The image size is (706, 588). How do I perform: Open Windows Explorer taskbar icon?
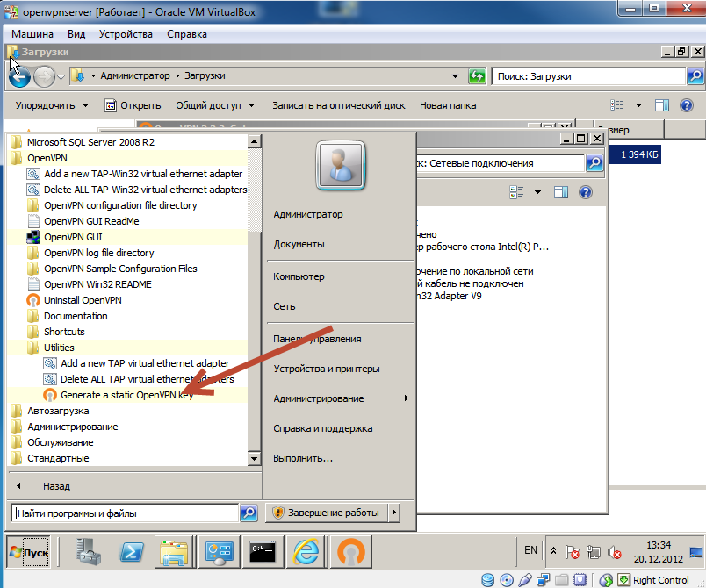point(174,552)
